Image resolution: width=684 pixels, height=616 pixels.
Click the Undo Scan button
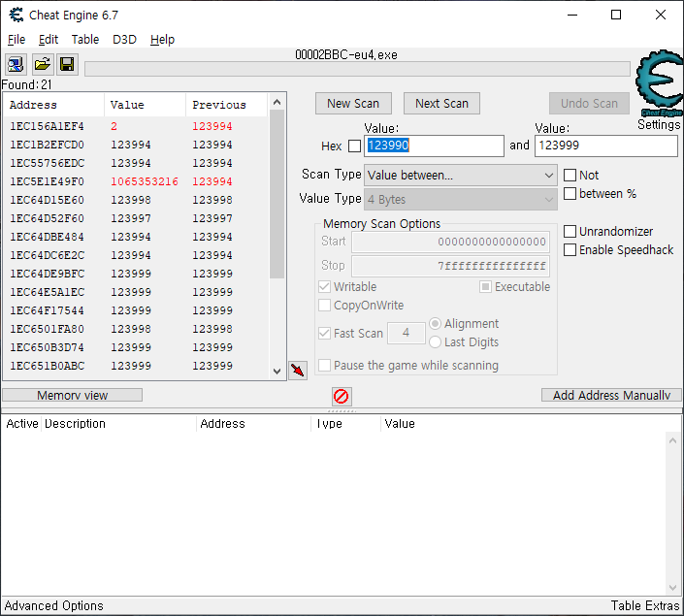[589, 104]
